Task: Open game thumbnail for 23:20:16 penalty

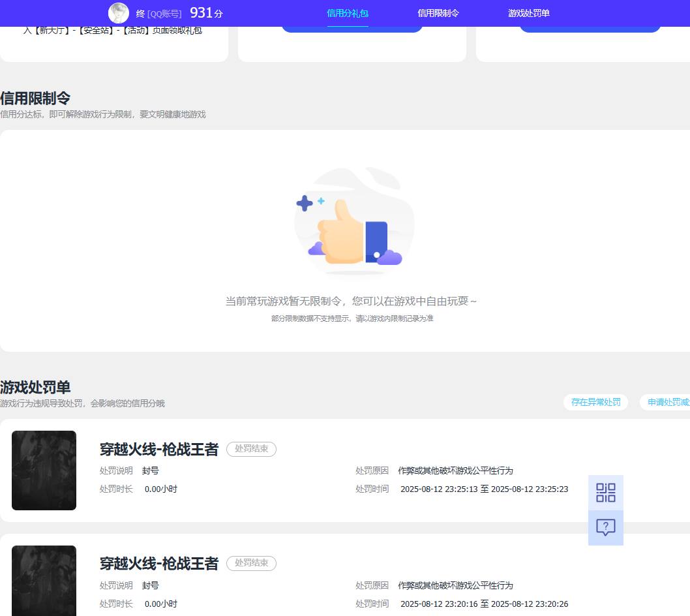Action: (x=44, y=581)
